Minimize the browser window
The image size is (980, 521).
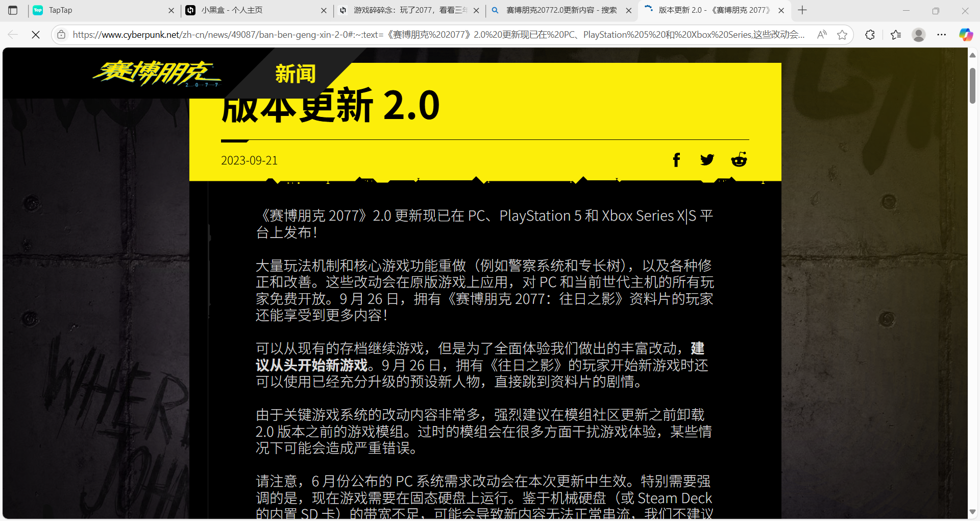906,10
